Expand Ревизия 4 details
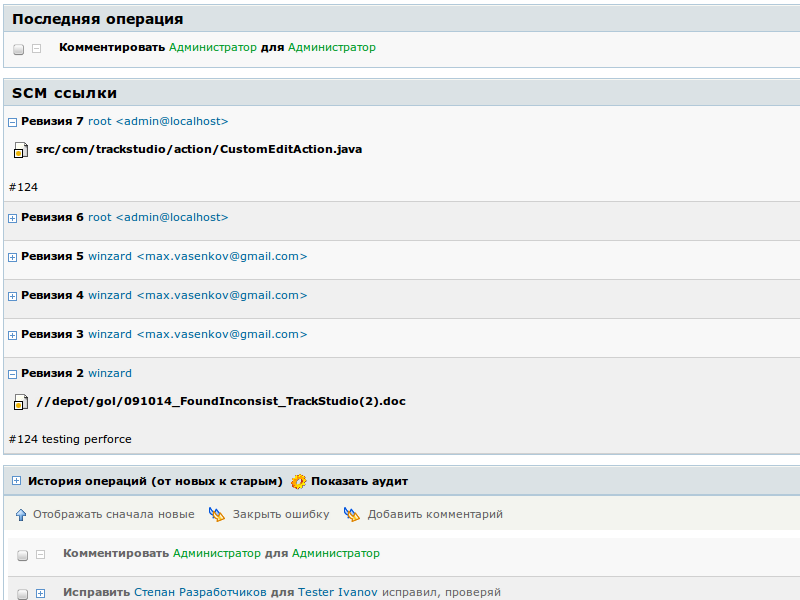 click(12, 296)
